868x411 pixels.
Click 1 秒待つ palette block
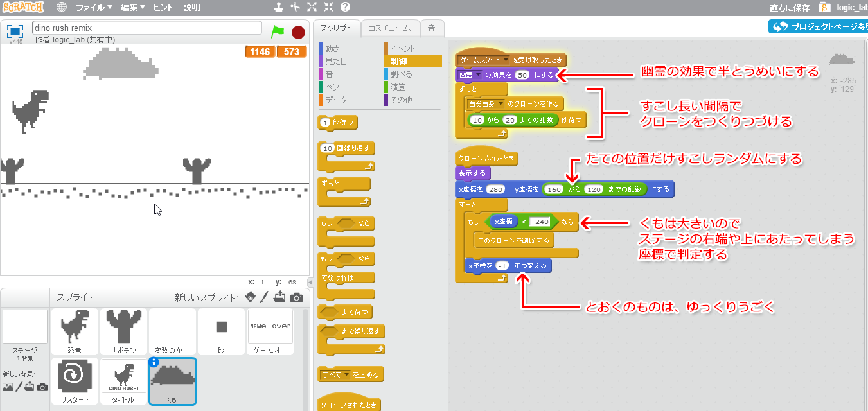click(338, 122)
